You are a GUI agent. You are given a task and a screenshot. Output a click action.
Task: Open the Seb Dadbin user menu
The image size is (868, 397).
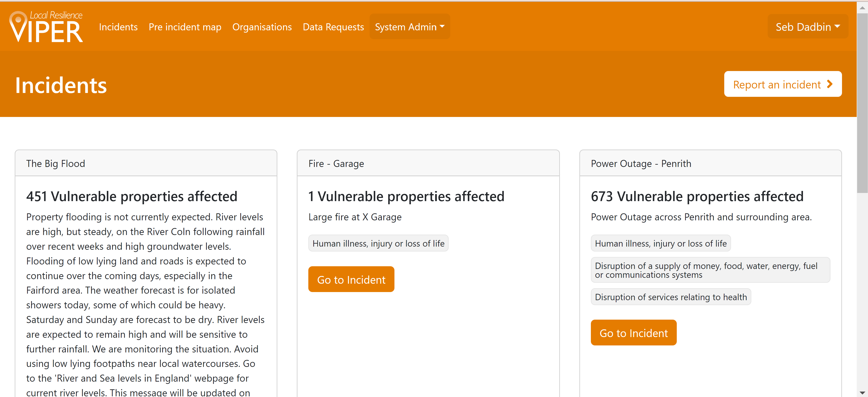point(807,27)
